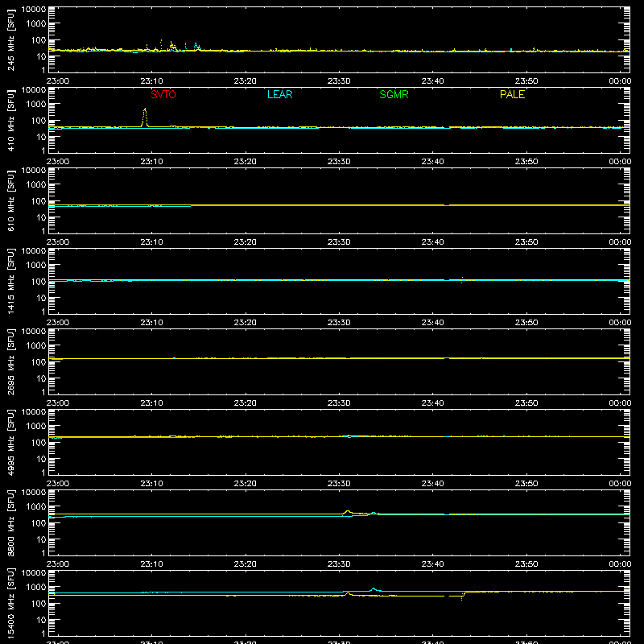This screenshot has width=644, height=644.
Task: Click the 1000 y-axis value of the 410 MHz plot
Action: pos(36,105)
